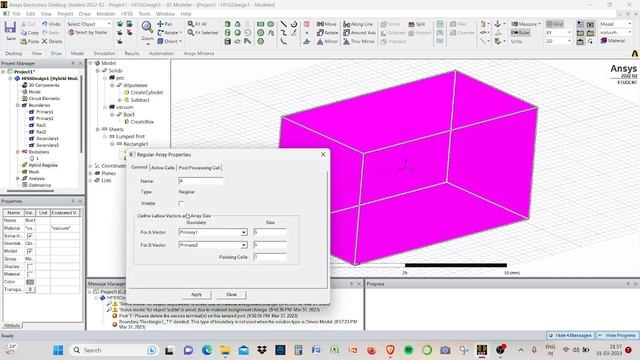Expand the Analysis tree node

18,178
